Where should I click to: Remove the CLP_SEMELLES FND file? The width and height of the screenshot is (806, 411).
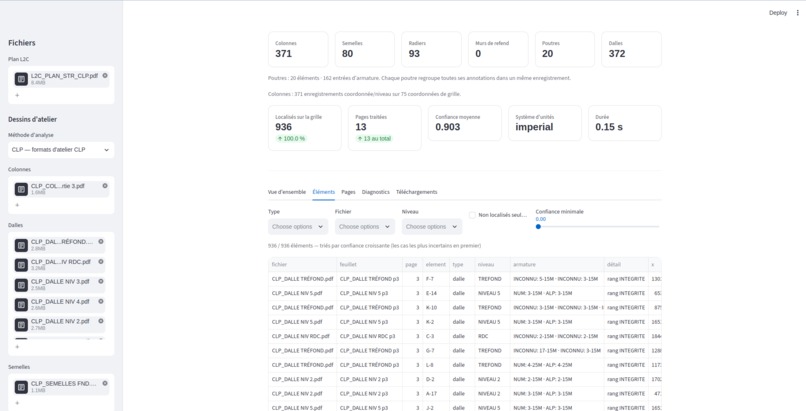tap(105, 383)
